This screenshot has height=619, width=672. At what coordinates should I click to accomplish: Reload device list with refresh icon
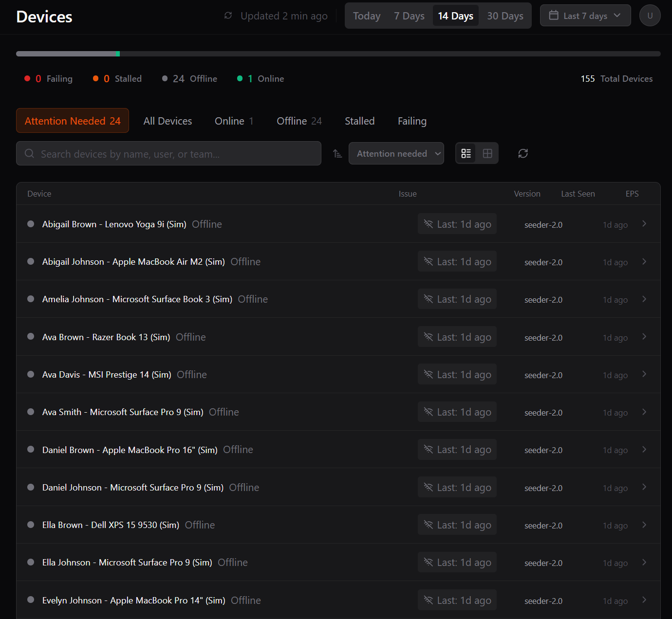click(x=523, y=154)
